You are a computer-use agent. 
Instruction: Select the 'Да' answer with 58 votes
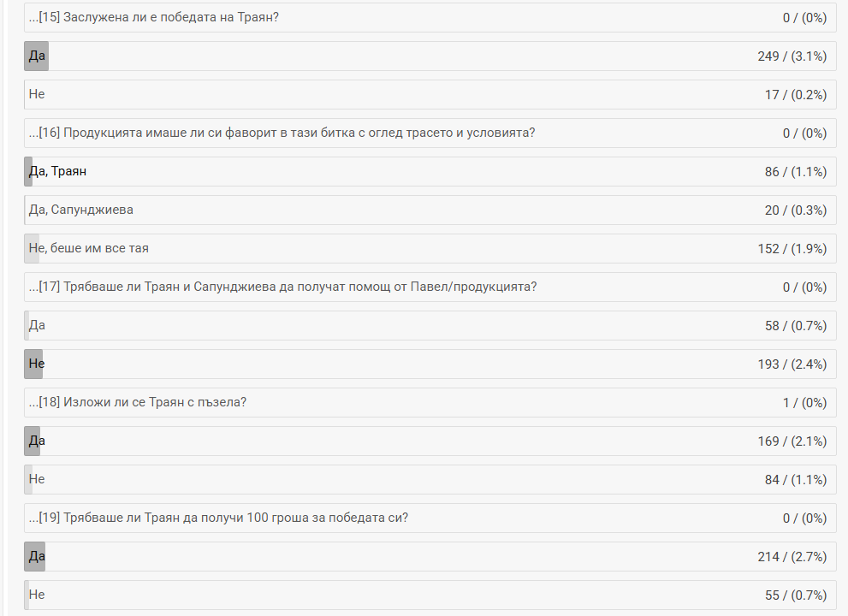click(37, 325)
